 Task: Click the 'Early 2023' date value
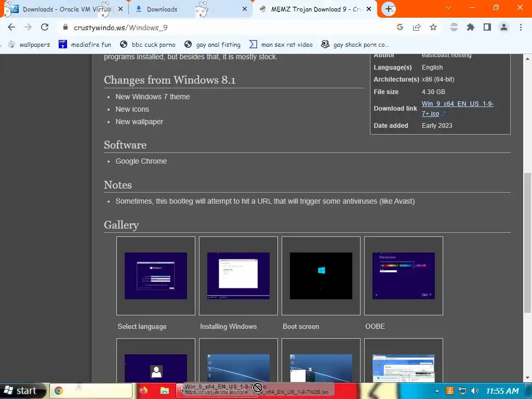(437, 126)
